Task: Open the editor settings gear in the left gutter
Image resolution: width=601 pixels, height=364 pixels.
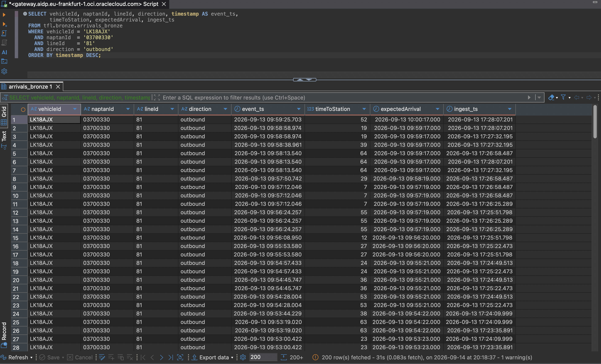Action: pos(4,71)
